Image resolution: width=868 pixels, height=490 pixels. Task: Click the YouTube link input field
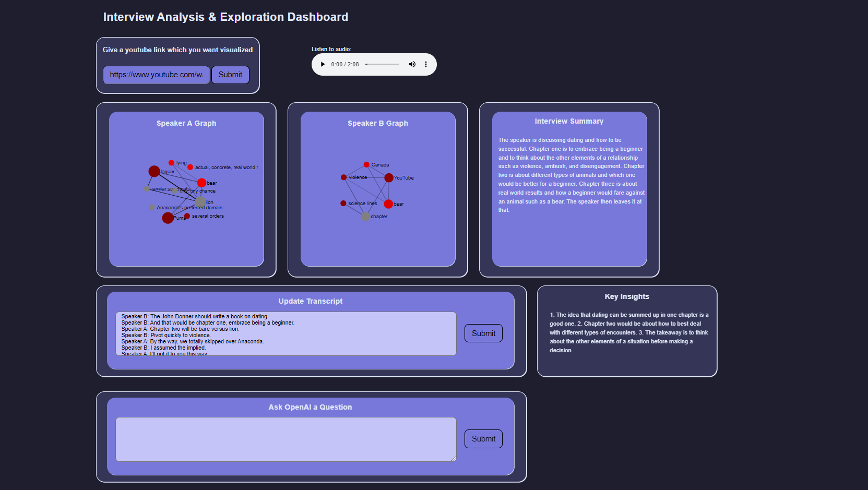click(x=157, y=75)
